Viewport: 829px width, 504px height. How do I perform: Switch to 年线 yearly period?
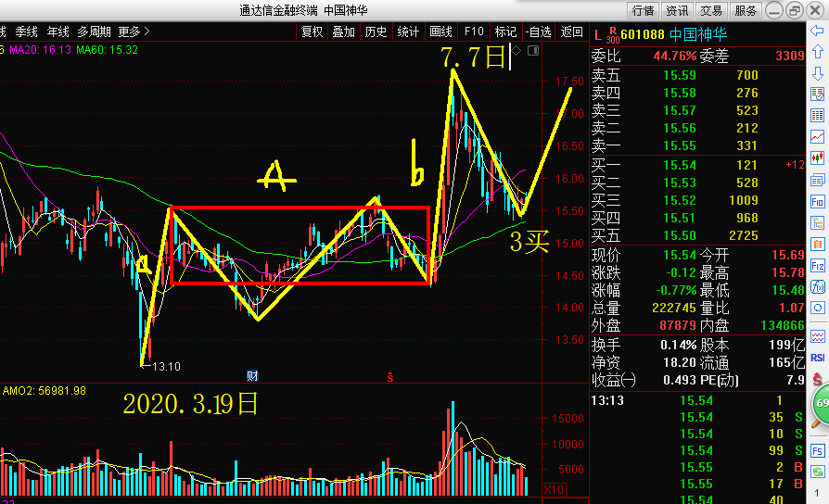point(57,31)
